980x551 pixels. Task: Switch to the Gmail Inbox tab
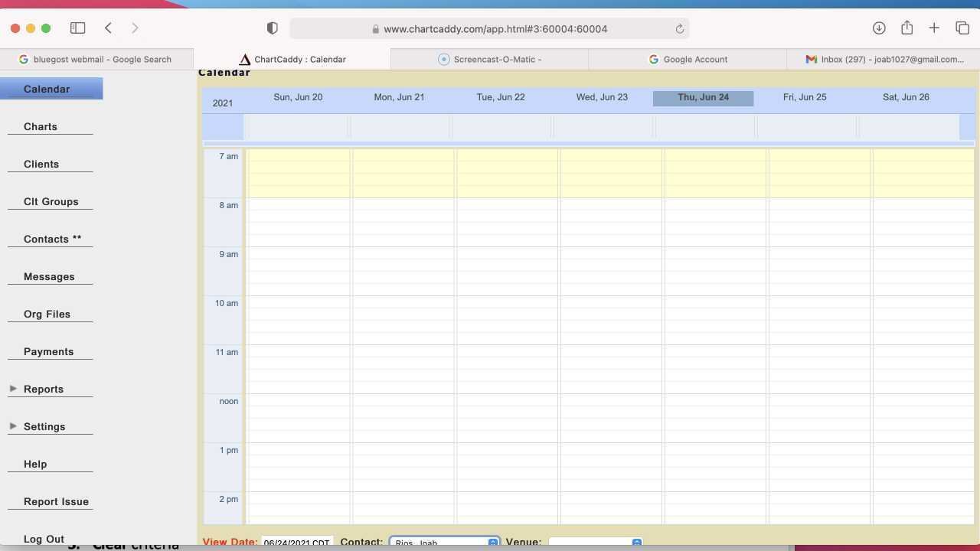[884, 59]
